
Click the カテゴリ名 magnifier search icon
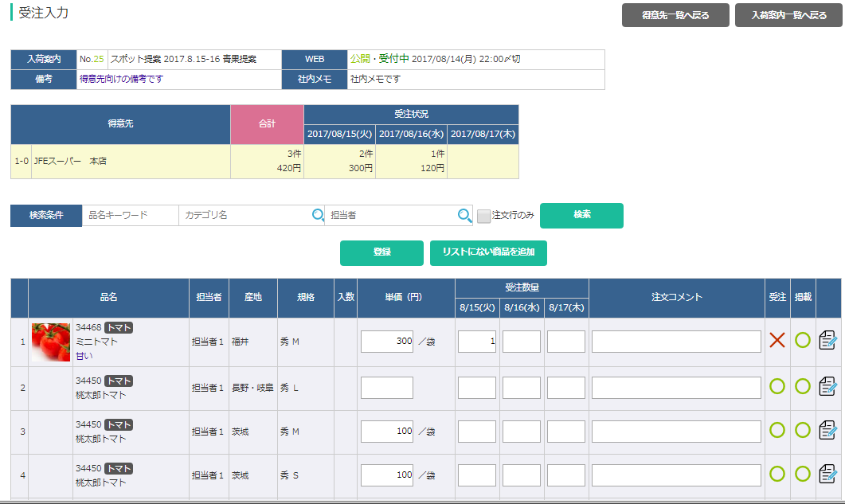click(318, 215)
